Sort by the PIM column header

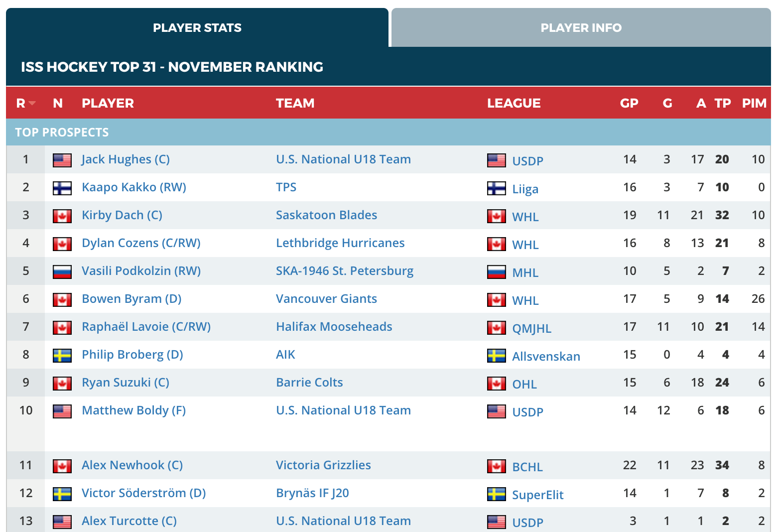pos(754,103)
